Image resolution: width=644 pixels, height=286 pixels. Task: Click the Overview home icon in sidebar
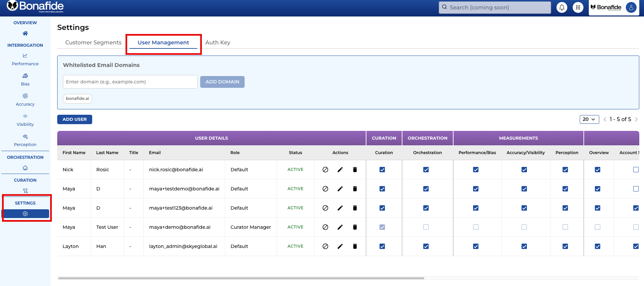tap(25, 33)
